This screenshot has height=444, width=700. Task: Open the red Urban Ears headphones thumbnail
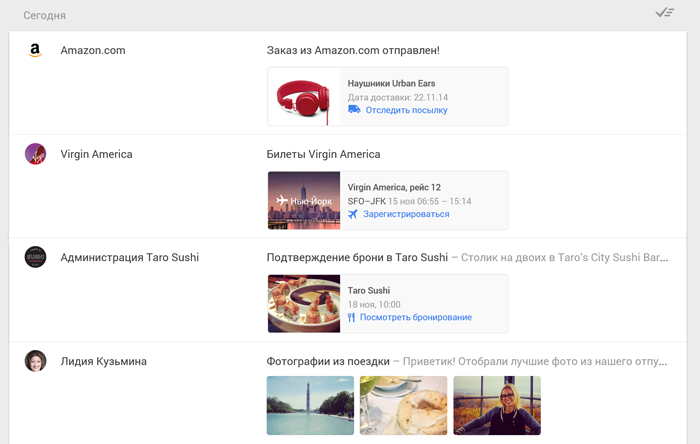pos(304,97)
